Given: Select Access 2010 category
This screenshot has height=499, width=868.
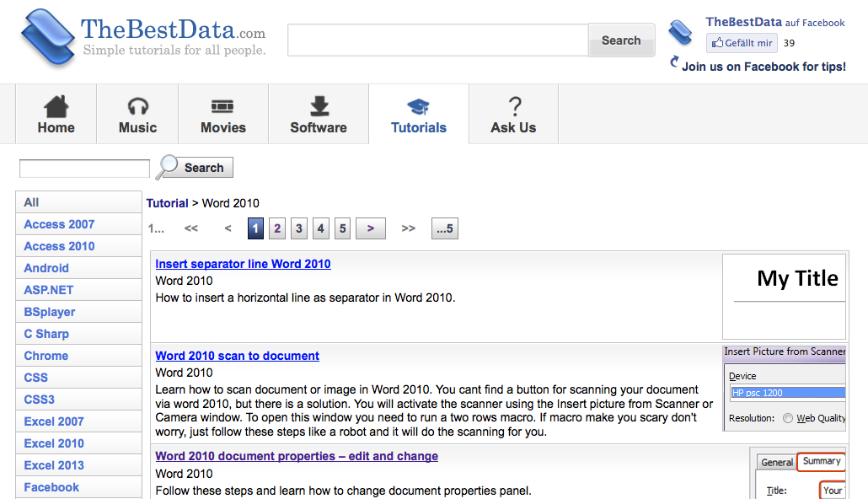Looking at the screenshot, I should 78,246.
